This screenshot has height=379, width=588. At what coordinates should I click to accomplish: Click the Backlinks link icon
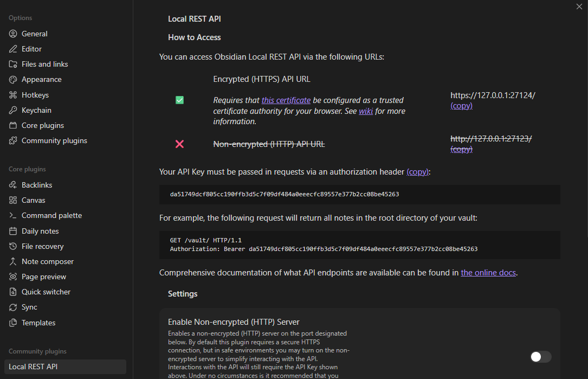point(13,185)
